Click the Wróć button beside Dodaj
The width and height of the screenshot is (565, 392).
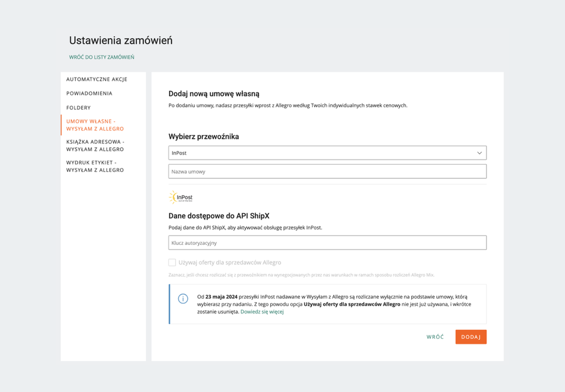(435, 337)
